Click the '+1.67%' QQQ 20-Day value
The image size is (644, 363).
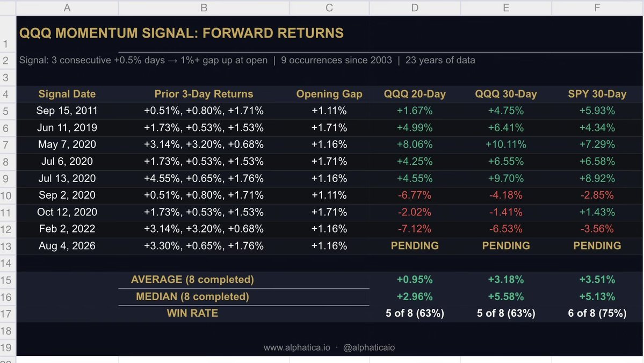(415, 111)
